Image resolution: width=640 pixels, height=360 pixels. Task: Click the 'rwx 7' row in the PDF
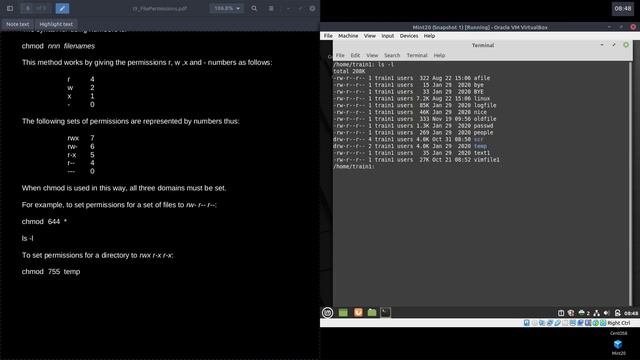[x=81, y=138]
